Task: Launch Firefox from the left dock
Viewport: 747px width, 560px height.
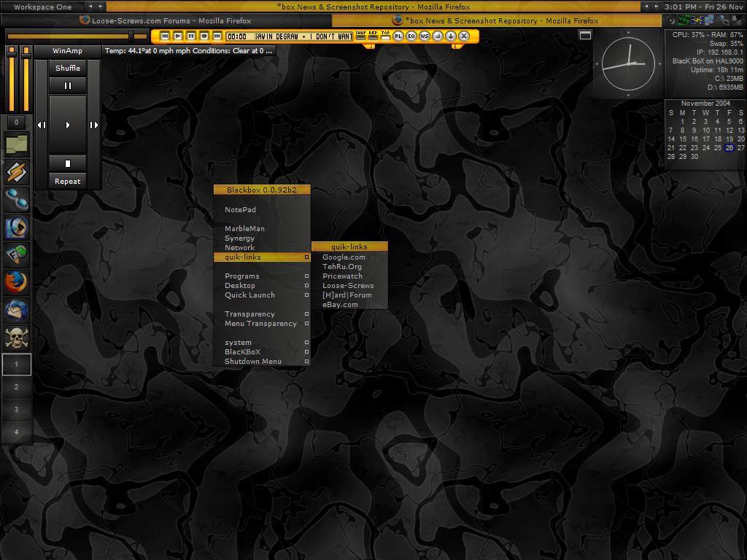Action: click(x=17, y=282)
